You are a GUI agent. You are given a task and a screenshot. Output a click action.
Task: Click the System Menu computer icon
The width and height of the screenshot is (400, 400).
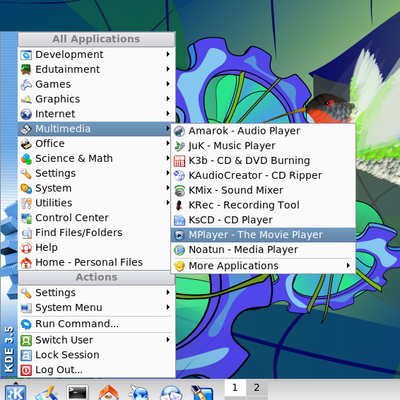pos(26,308)
